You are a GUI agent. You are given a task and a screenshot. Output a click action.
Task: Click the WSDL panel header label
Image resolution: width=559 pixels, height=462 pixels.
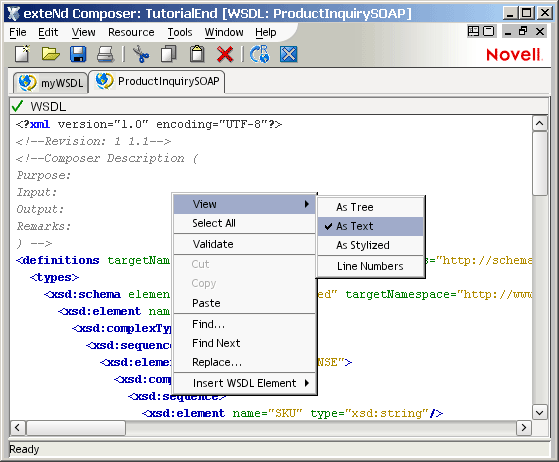(x=48, y=107)
